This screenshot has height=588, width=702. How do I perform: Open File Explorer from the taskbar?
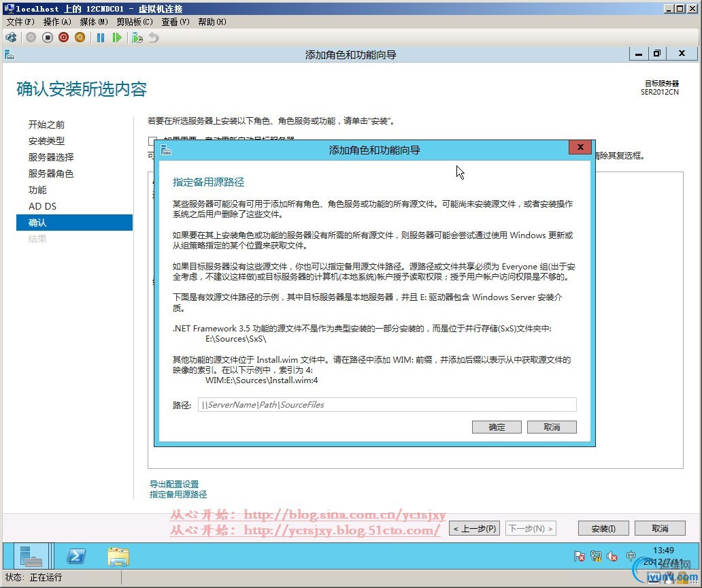(x=118, y=556)
